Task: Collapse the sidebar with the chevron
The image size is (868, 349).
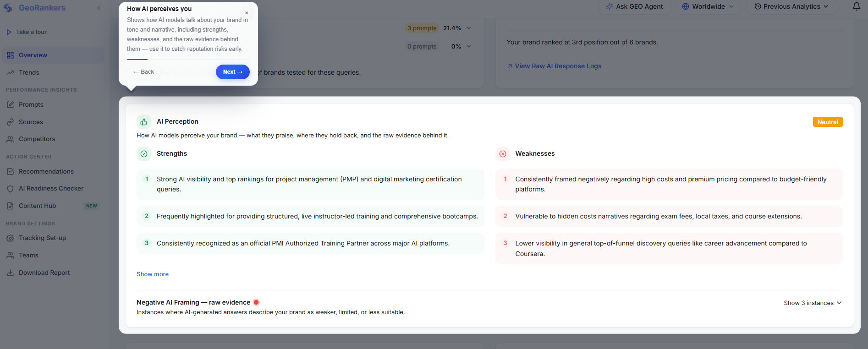Action: 99,8
